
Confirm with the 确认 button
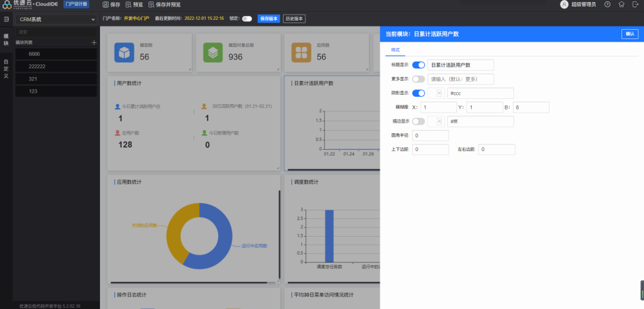pyautogui.click(x=630, y=34)
